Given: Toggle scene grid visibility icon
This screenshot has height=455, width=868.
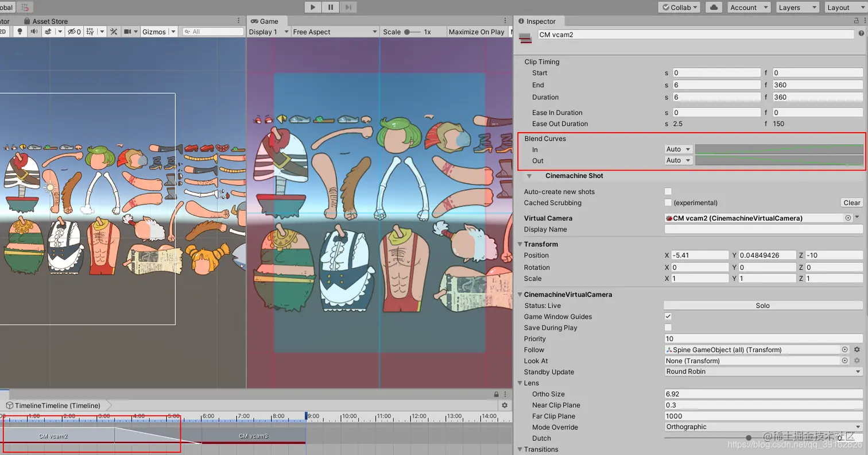Looking at the screenshot, I should click(x=90, y=32).
